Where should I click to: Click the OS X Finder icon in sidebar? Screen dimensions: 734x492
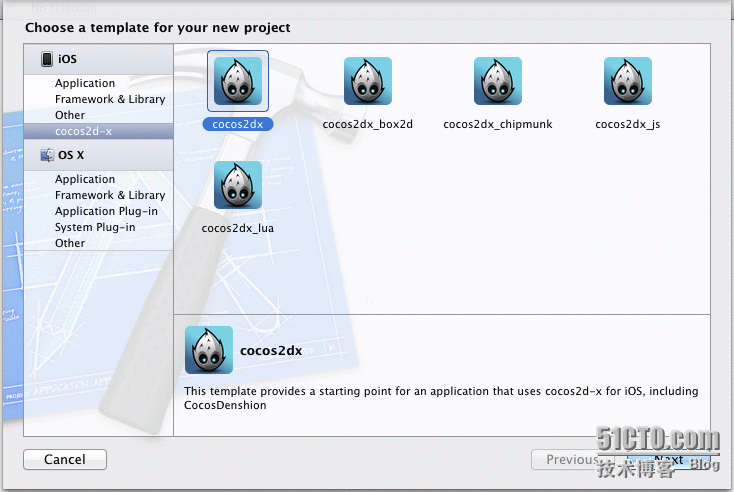[x=47, y=155]
